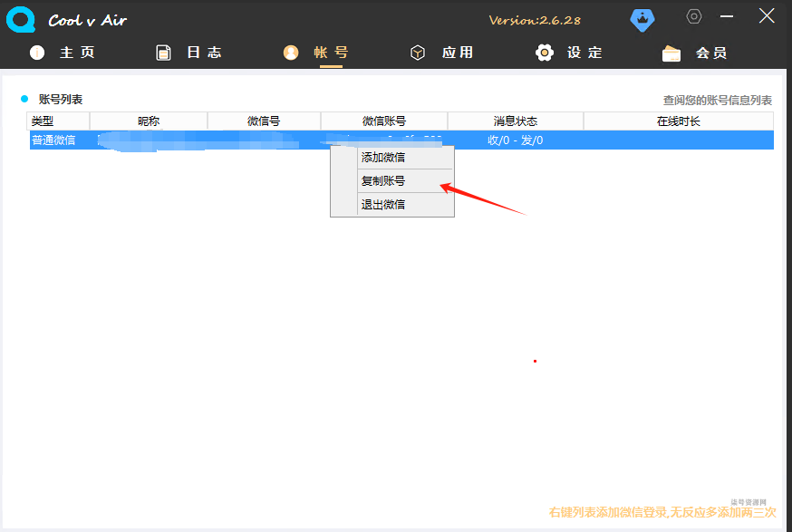Select the 帐号 tab

(x=331, y=53)
